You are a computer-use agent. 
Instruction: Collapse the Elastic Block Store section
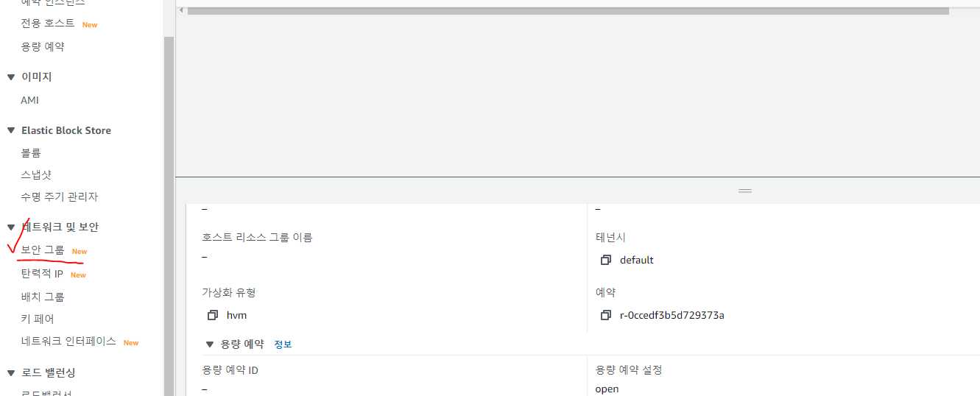(x=11, y=131)
